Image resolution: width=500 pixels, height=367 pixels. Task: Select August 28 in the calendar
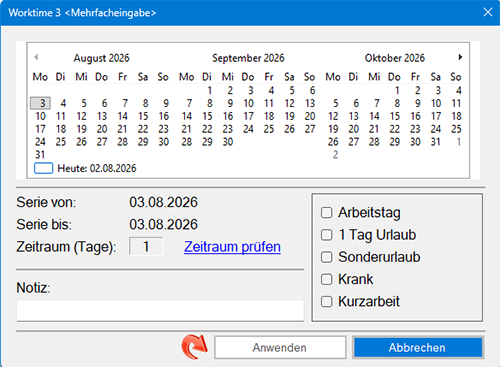[122, 142]
